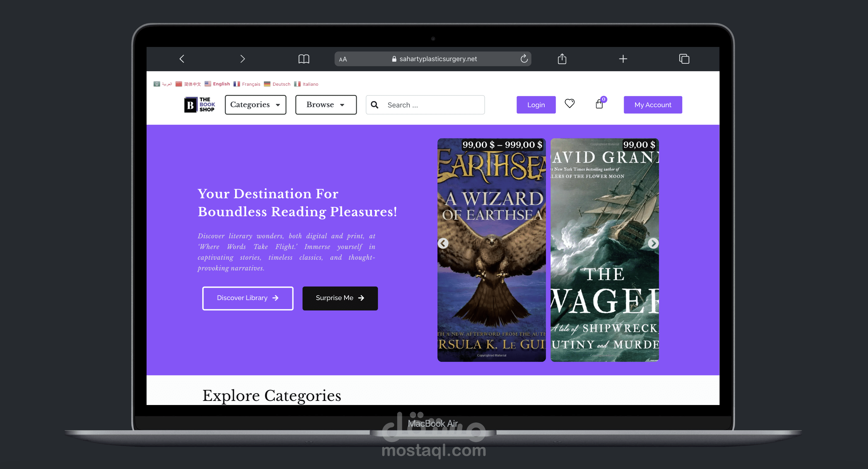Viewport: 868px width, 469px height.
Task: Switch language to Arabic
Action: click(163, 84)
